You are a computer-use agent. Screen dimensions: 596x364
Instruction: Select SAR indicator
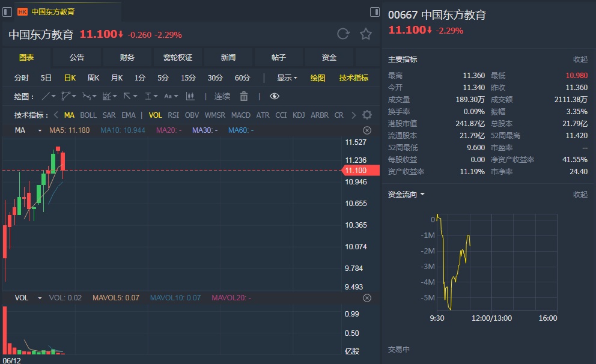pos(109,115)
